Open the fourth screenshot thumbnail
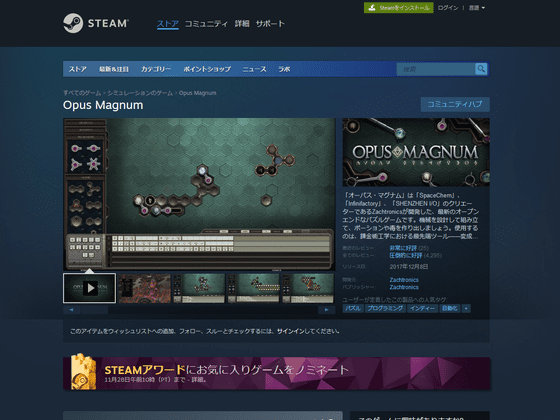The width and height of the screenshot is (560, 420). point(254,288)
